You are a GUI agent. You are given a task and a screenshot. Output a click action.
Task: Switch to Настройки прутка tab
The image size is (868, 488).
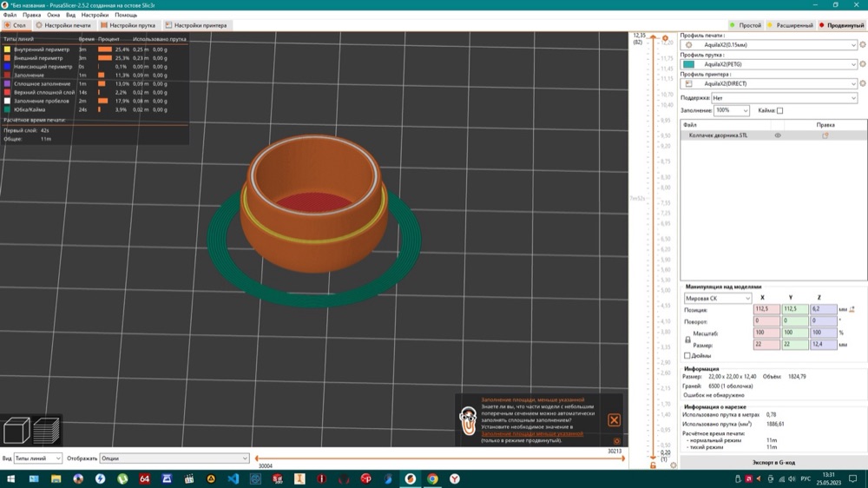[x=128, y=25]
